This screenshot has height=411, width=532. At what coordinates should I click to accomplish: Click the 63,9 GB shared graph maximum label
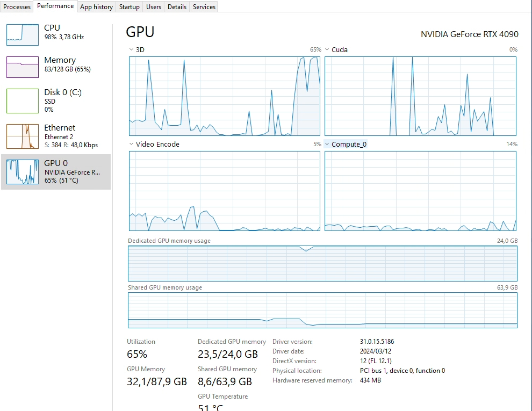click(x=507, y=287)
